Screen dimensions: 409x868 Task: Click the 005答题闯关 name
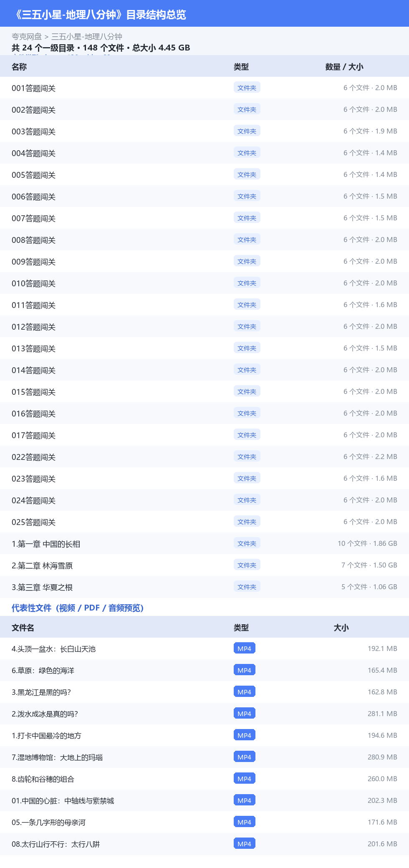(33, 175)
